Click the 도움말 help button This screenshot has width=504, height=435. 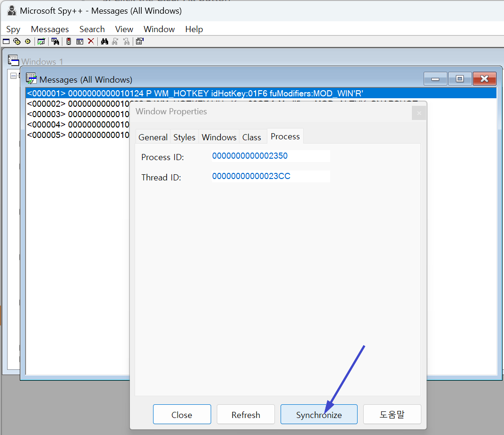pos(392,414)
